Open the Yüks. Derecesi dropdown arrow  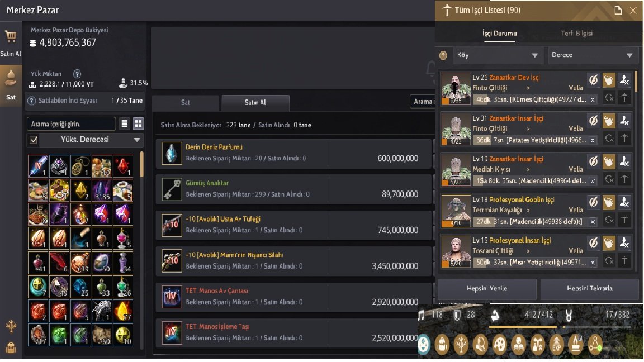click(137, 140)
